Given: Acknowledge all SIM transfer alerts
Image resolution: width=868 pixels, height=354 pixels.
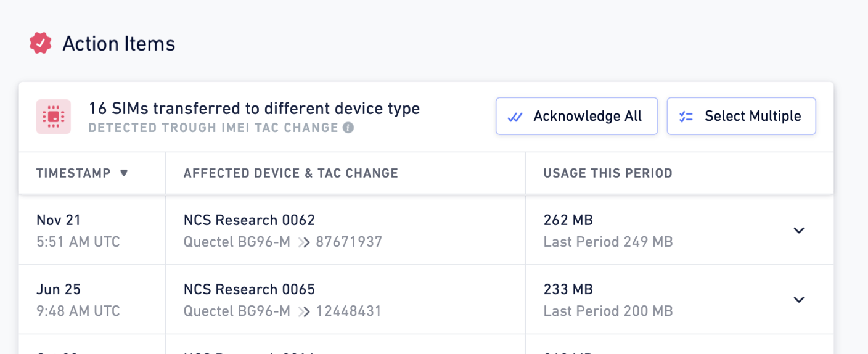Looking at the screenshot, I should pos(576,116).
